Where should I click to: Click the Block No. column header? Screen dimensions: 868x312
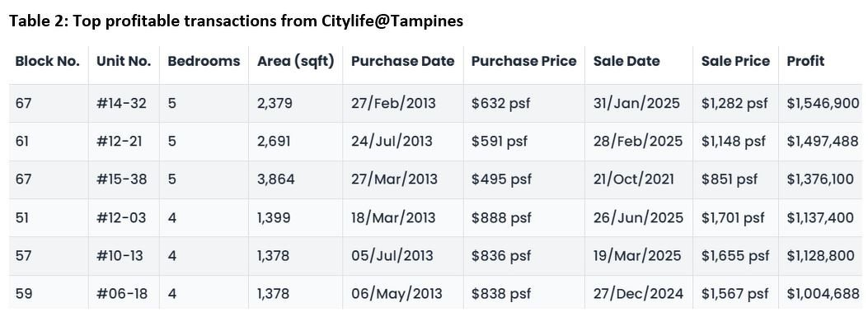tap(48, 62)
